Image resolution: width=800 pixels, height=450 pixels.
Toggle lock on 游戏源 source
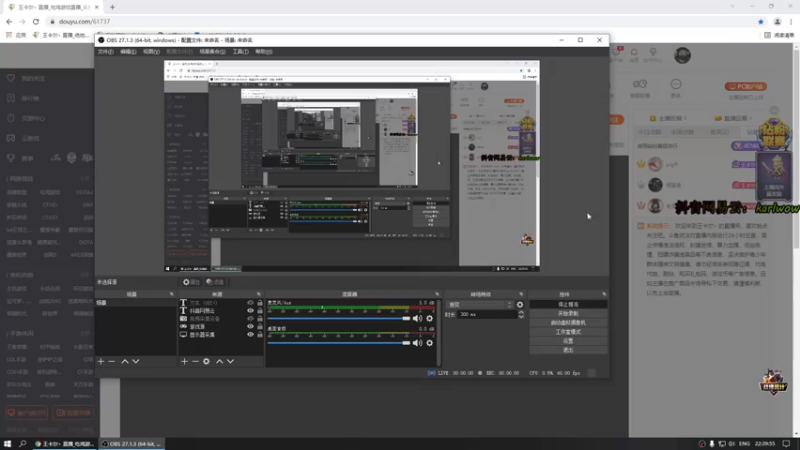(260, 327)
